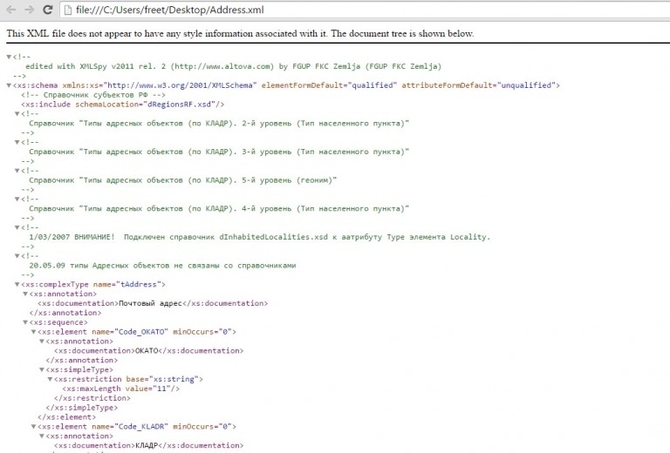This screenshot has height=453, width=670.
Task: Click the xs:simpleType opening tag
Action: coord(79,370)
